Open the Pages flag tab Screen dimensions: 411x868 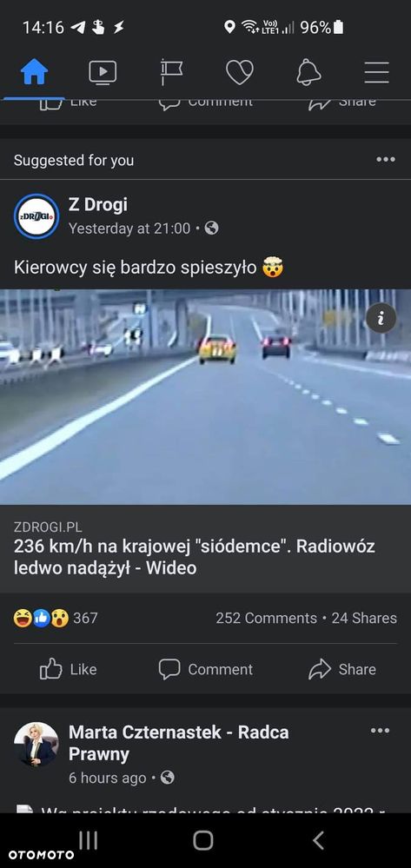coord(171,72)
